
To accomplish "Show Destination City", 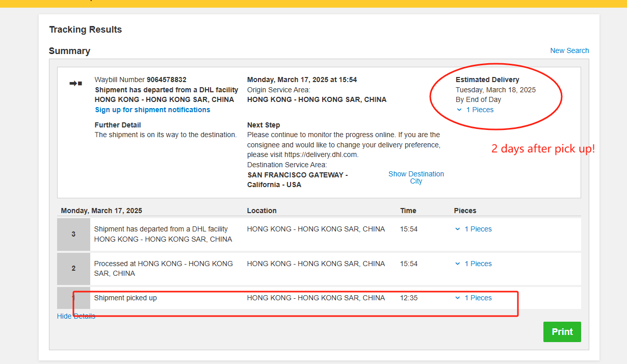I will point(416,177).
